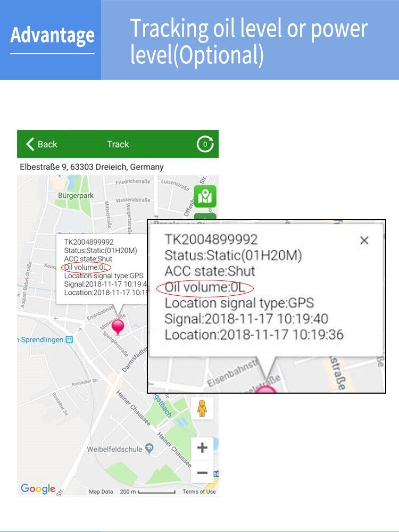Viewport: 399px width, 532px height.
Task: Click the Tracking oil level or power level heading
Action: [248, 41]
